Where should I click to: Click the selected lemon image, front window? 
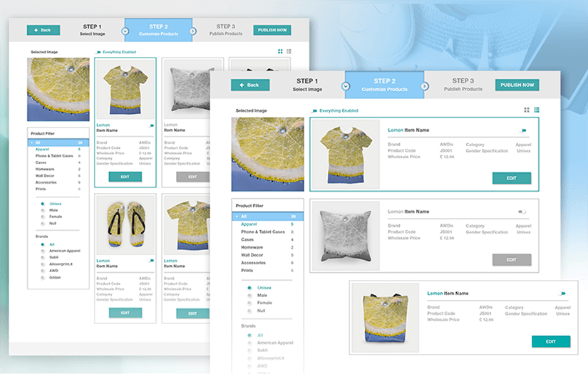(268, 154)
